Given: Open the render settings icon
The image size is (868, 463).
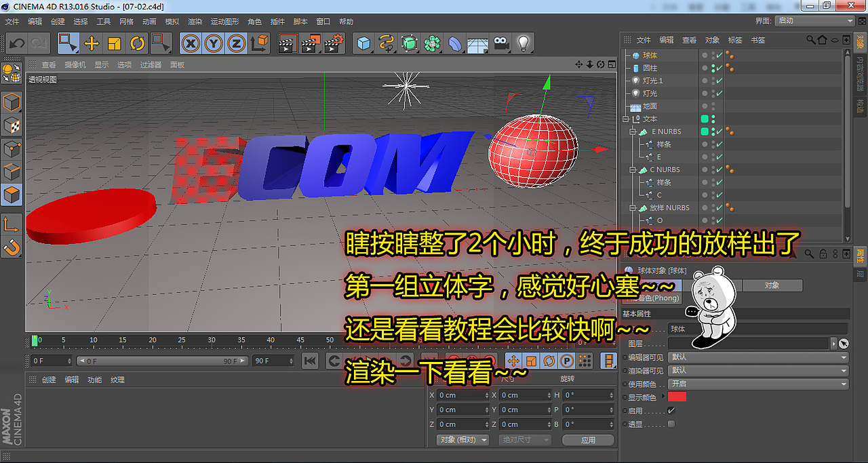Looking at the screenshot, I should 334,44.
